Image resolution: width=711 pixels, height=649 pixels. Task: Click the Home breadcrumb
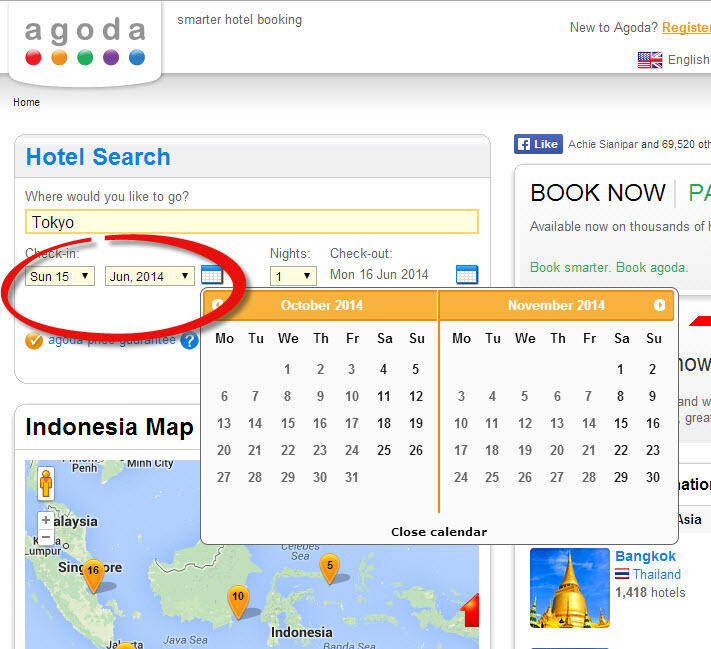click(x=26, y=102)
